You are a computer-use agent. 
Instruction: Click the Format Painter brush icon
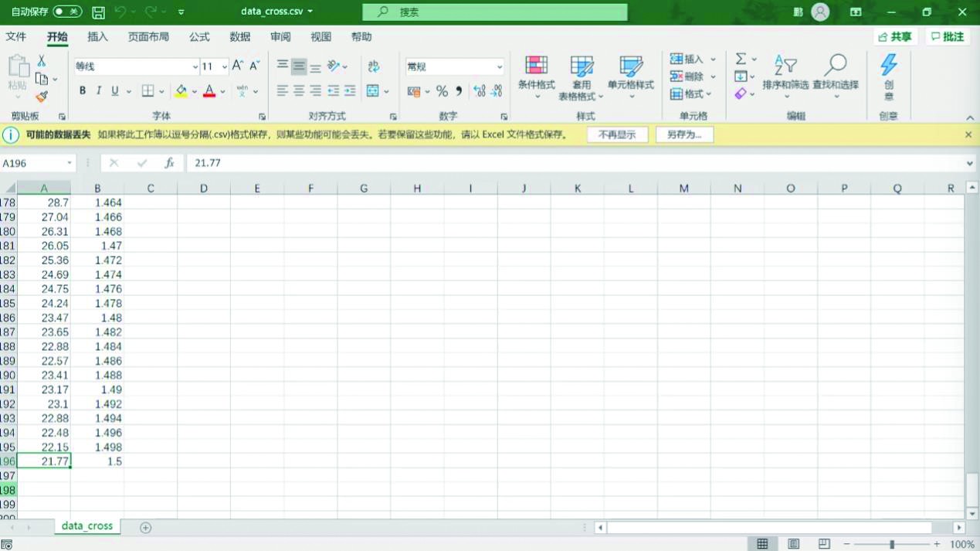point(42,97)
